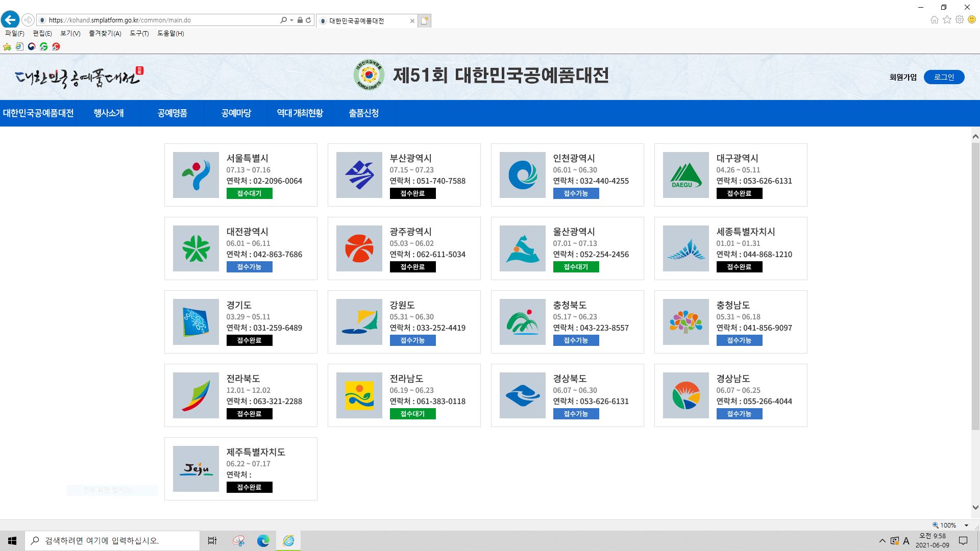Click the Busan city emblem icon
Viewport: 980px width, 551px height.
point(359,175)
